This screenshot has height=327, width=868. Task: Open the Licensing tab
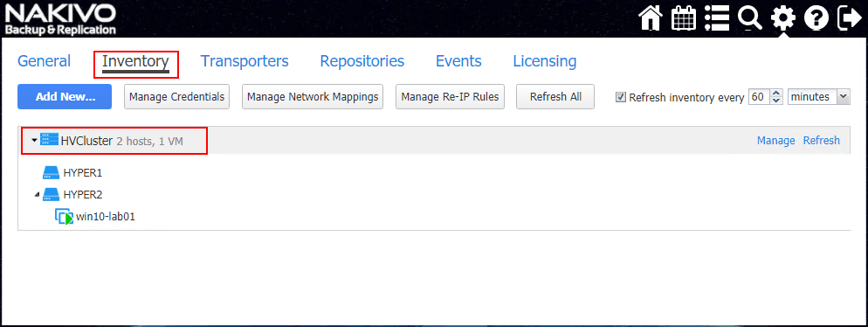tap(545, 61)
